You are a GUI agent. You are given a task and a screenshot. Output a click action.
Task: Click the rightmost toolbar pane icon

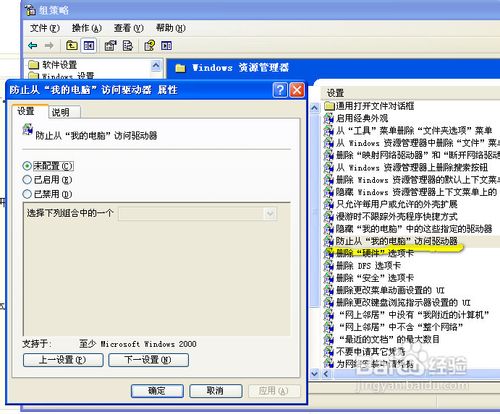tap(167, 45)
